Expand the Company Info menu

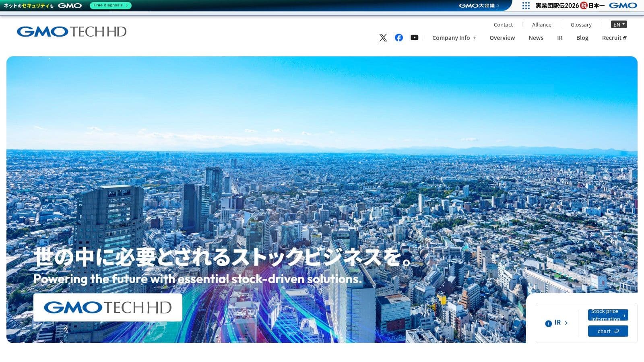point(454,38)
